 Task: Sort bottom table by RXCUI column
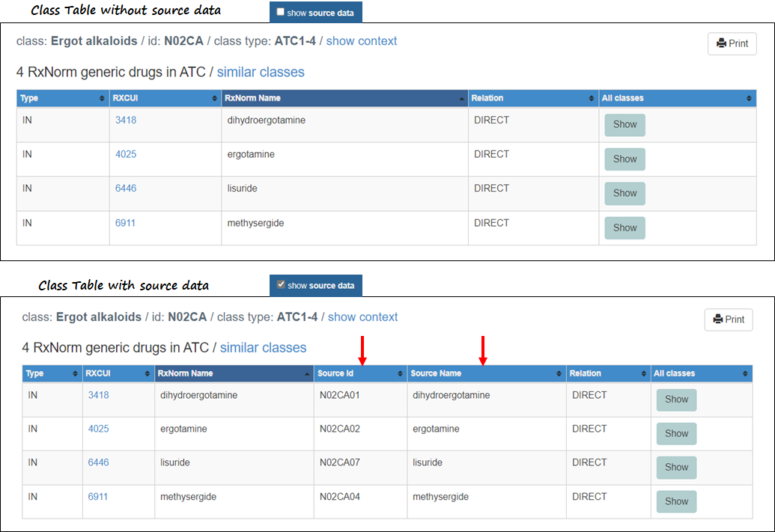(118, 373)
